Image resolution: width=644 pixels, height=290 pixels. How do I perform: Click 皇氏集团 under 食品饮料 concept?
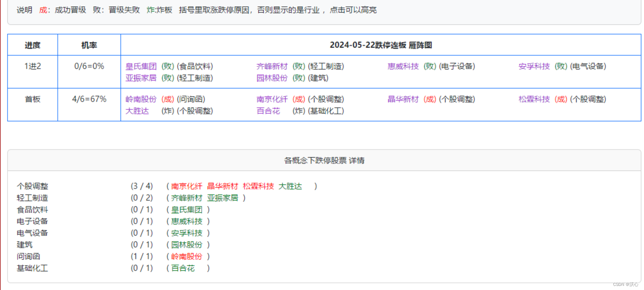point(187,210)
